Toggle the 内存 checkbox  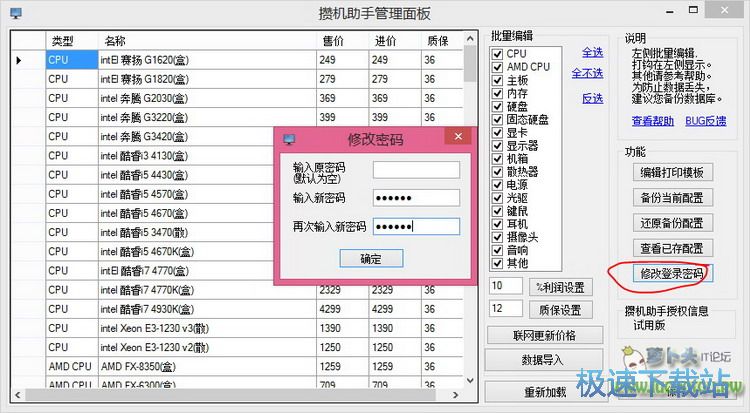click(x=497, y=93)
